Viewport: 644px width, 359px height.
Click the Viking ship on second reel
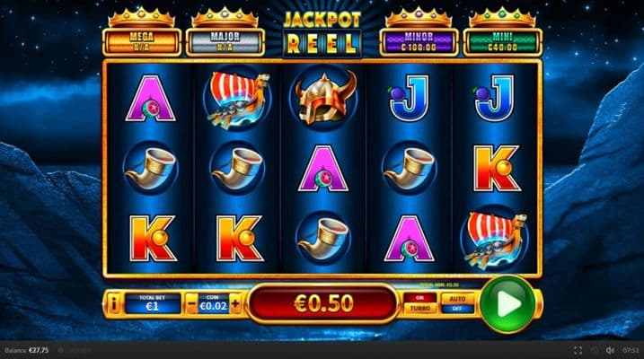237,99
